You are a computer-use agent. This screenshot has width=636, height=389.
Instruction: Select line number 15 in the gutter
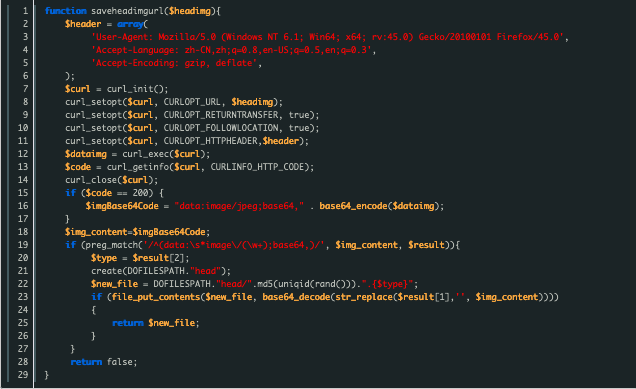[x=23, y=193]
